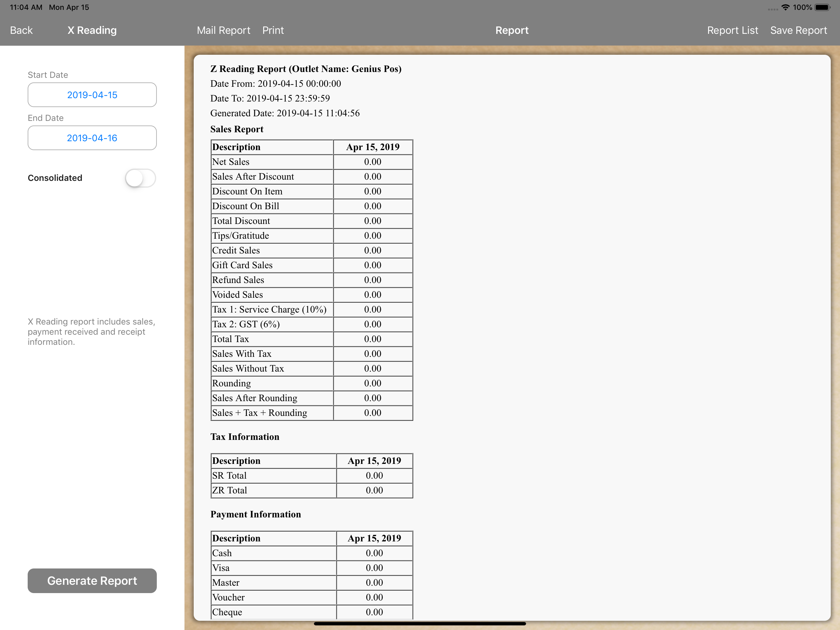
Task: Select the Sales Without Tax row
Action: coord(312,369)
